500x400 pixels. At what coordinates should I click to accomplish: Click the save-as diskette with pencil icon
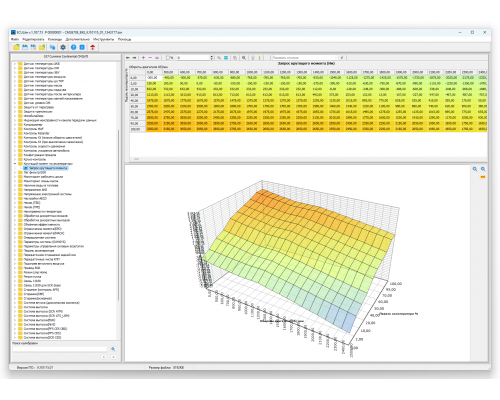point(33,47)
